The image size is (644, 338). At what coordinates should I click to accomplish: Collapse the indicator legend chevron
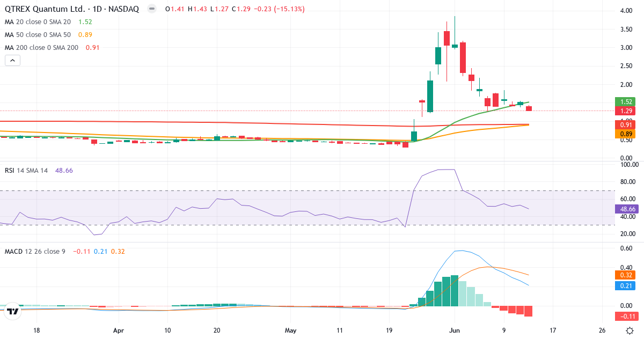[x=12, y=61]
